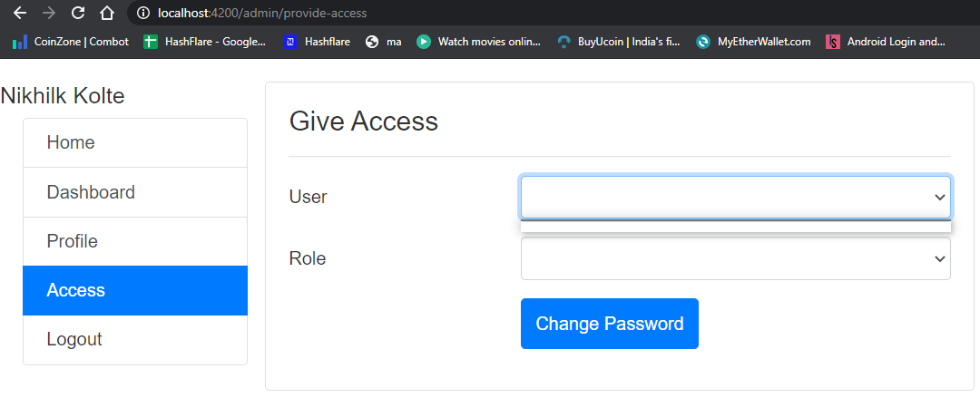Open the BuyUcoin bookmark
The width and height of the screenshot is (980, 398).
point(619,42)
